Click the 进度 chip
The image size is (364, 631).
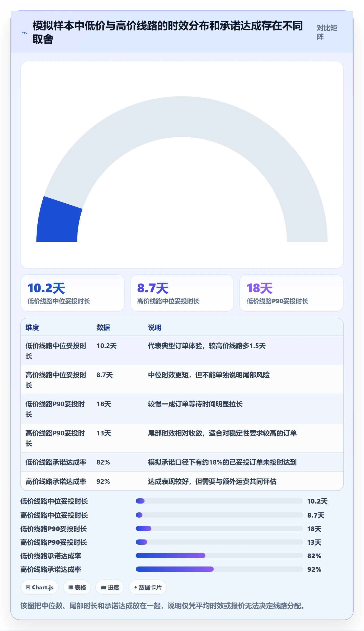[x=110, y=587]
